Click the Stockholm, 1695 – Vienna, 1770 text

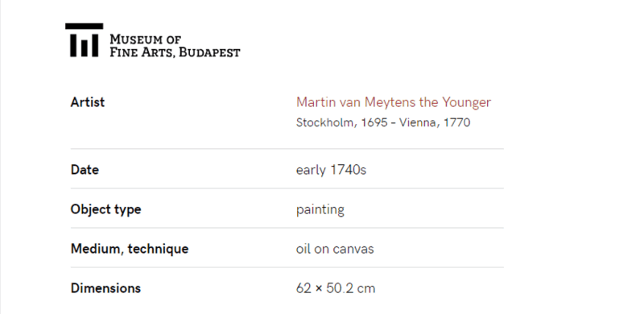click(x=383, y=122)
